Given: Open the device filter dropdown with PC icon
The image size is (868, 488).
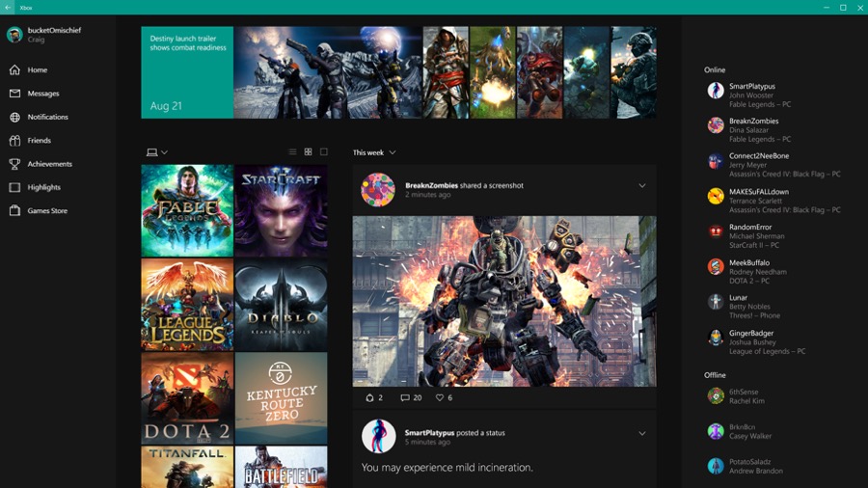Looking at the screenshot, I should 157,152.
